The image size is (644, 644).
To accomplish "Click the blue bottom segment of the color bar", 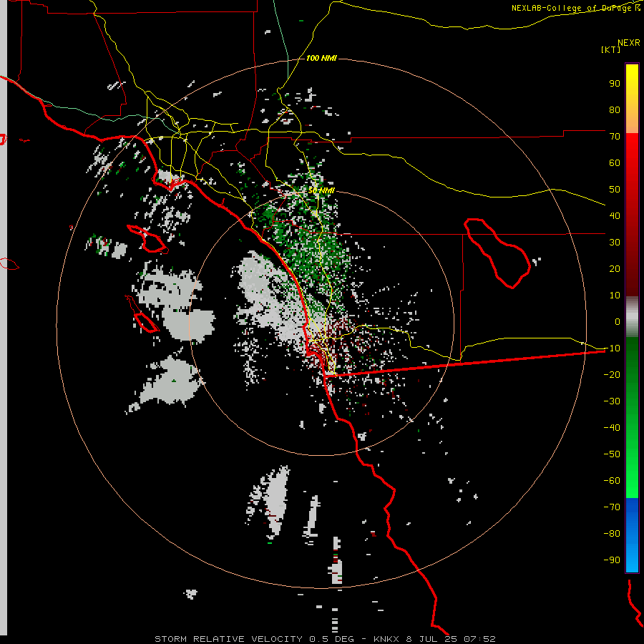I will coord(632,535).
